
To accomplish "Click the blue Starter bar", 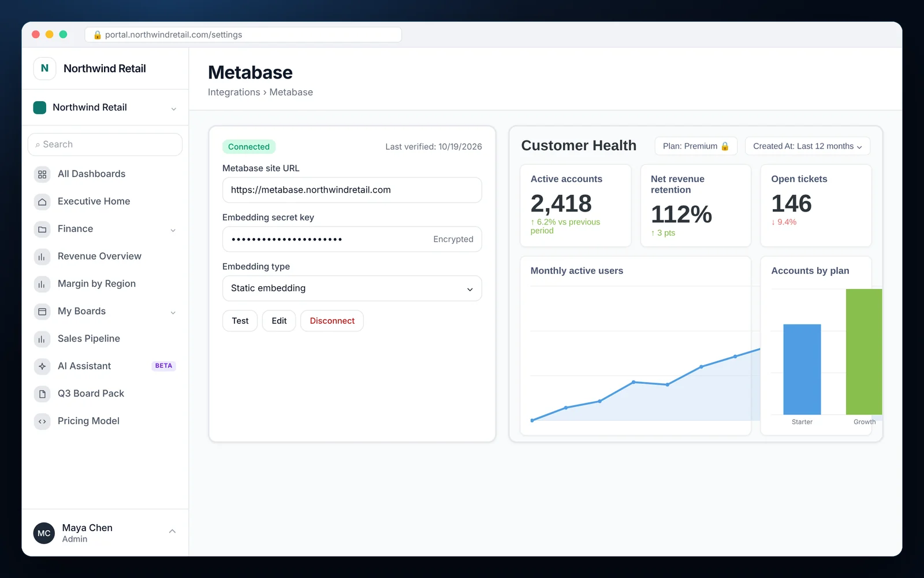I will [802, 369].
